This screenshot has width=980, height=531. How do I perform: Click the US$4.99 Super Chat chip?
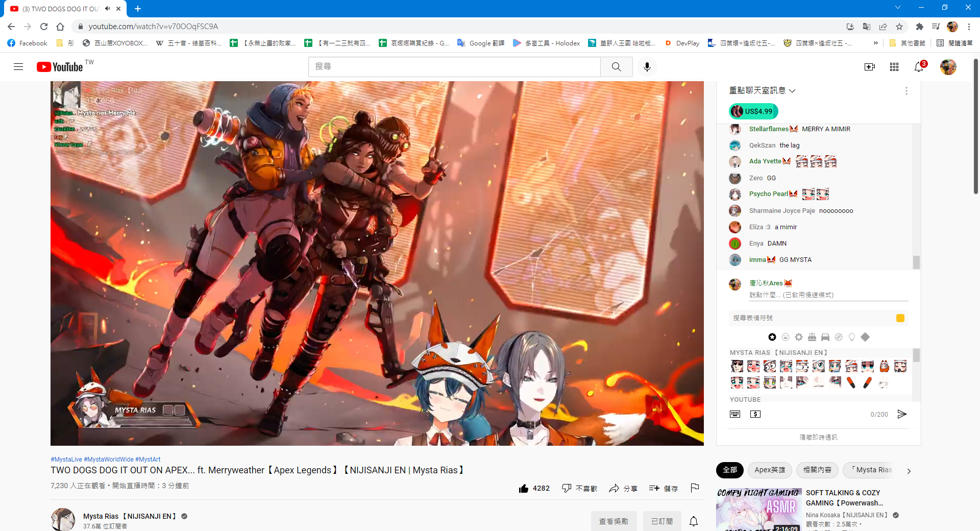[753, 111]
